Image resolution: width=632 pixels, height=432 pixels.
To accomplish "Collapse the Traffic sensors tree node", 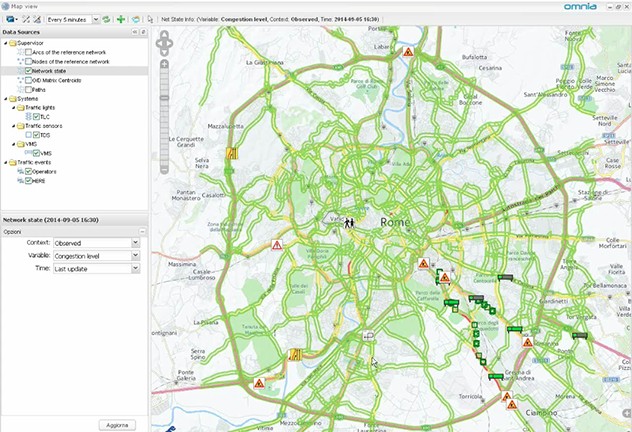I will click(13, 126).
